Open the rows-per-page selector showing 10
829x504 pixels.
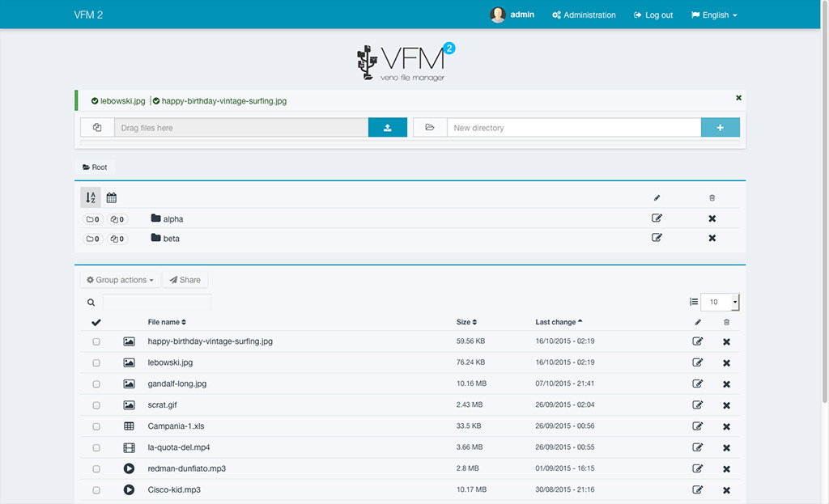(x=719, y=302)
